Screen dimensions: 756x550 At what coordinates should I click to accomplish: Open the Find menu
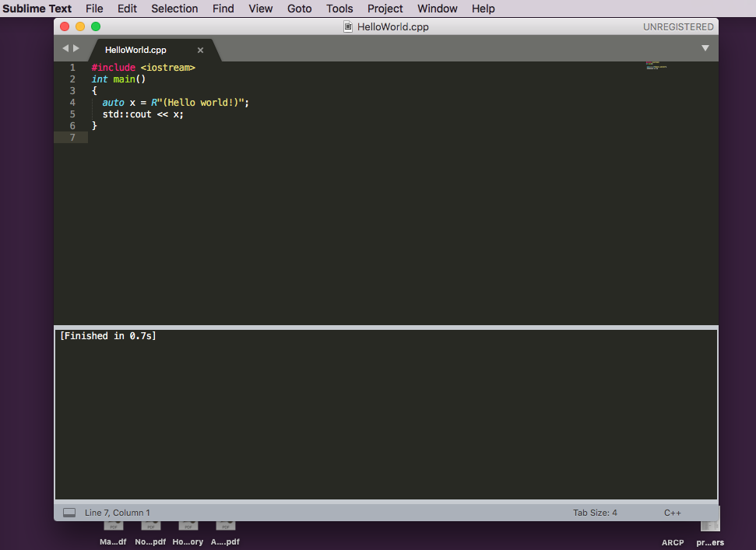tap(223, 9)
